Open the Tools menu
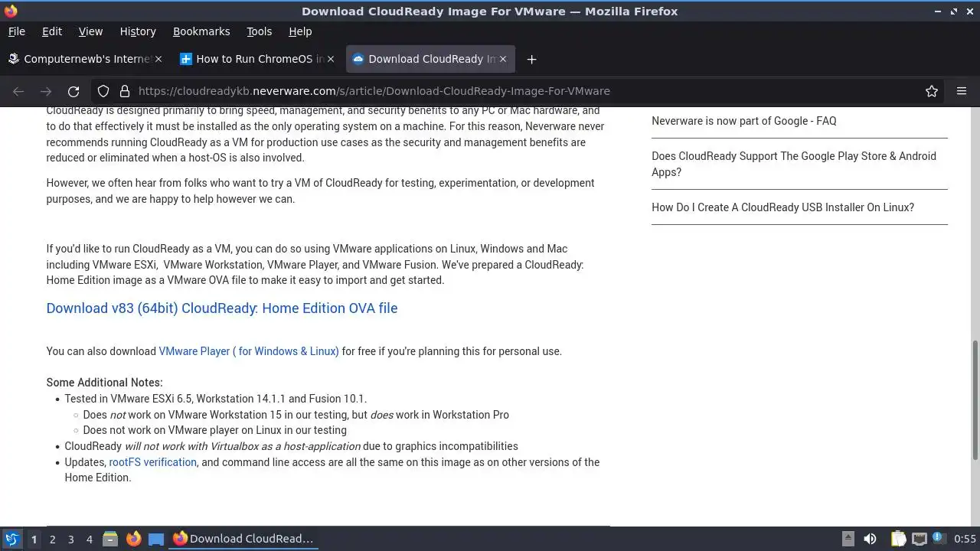 259,31
